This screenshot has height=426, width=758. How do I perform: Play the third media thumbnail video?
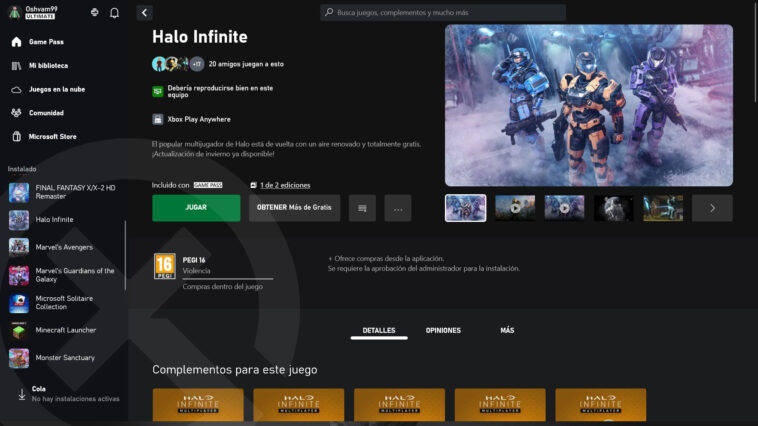tap(564, 208)
